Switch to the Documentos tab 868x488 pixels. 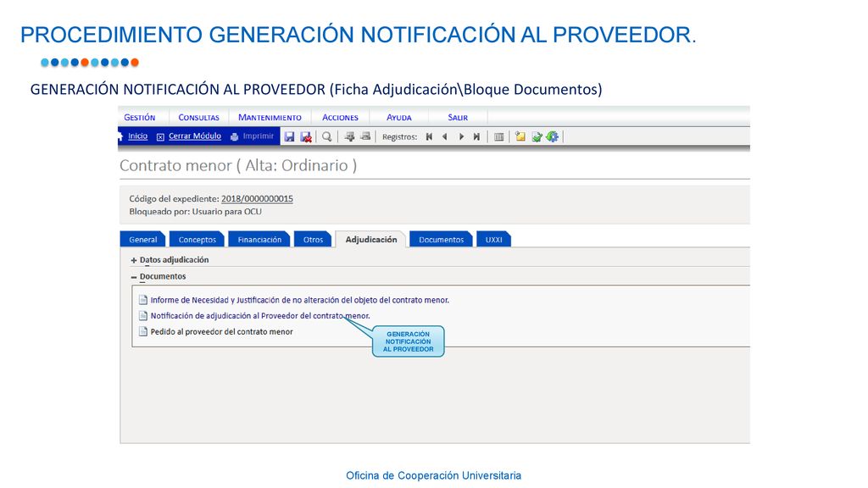[x=441, y=240]
